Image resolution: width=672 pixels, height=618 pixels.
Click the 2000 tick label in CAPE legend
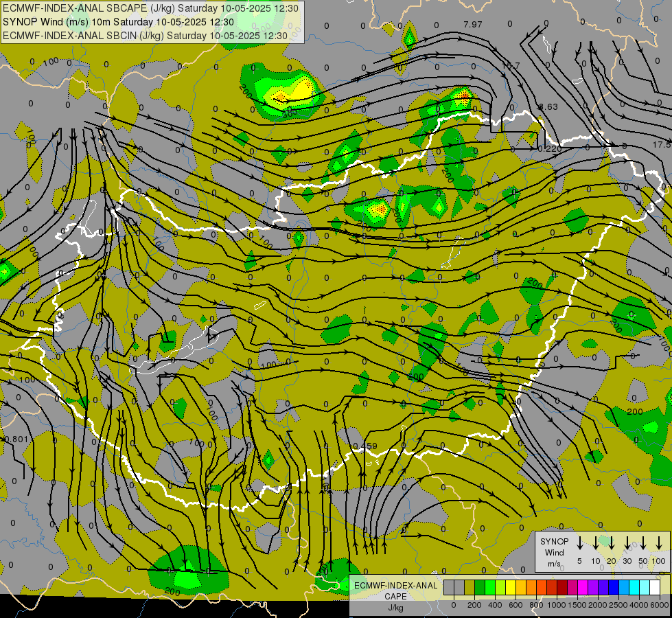point(598,605)
